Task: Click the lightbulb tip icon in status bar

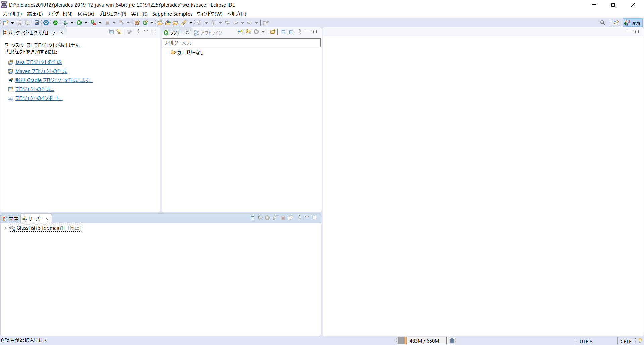Action: click(640, 341)
